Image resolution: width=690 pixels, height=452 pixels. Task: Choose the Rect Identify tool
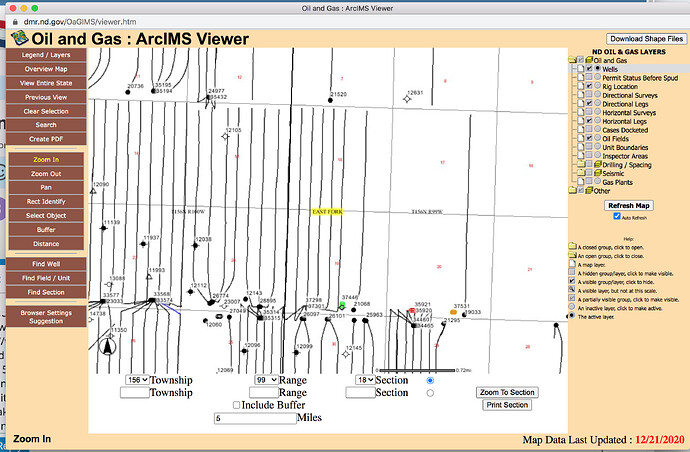[x=46, y=202]
